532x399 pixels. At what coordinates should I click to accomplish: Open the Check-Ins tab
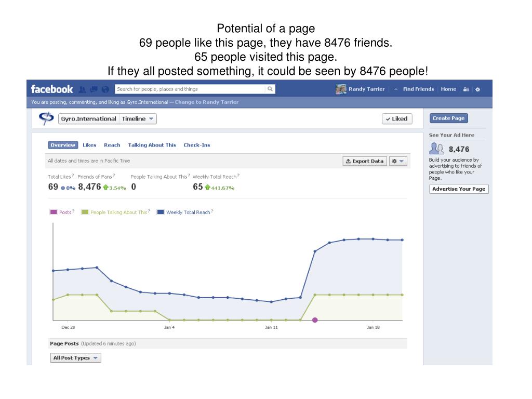(197, 145)
